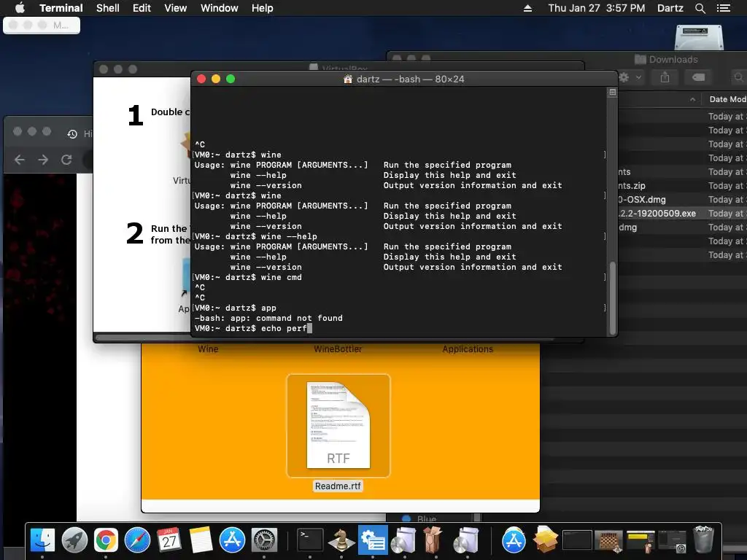Restore the minimized chessboard window from Dock
This screenshot has width=747, height=560.
(x=608, y=540)
